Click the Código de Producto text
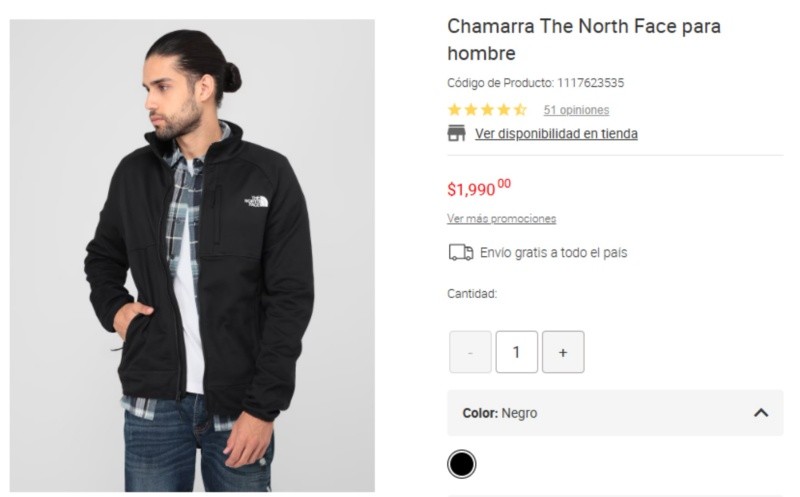 535,83
